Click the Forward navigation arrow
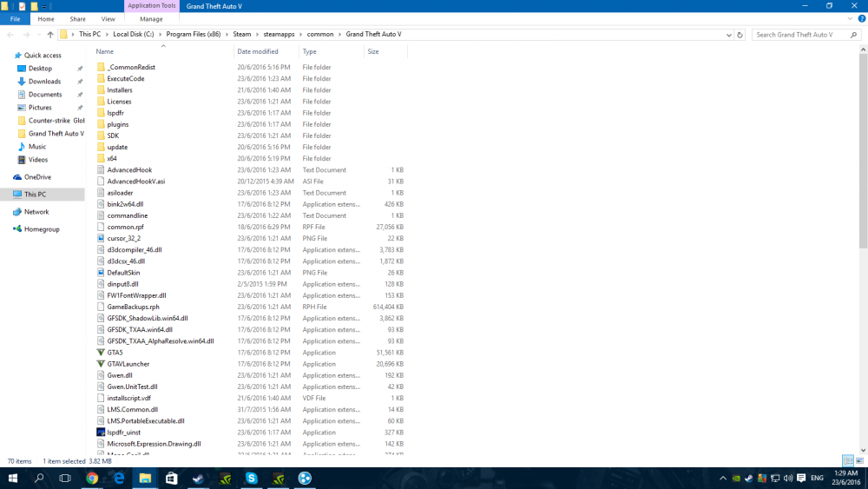This screenshot has width=868, height=489. coord(26,35)
